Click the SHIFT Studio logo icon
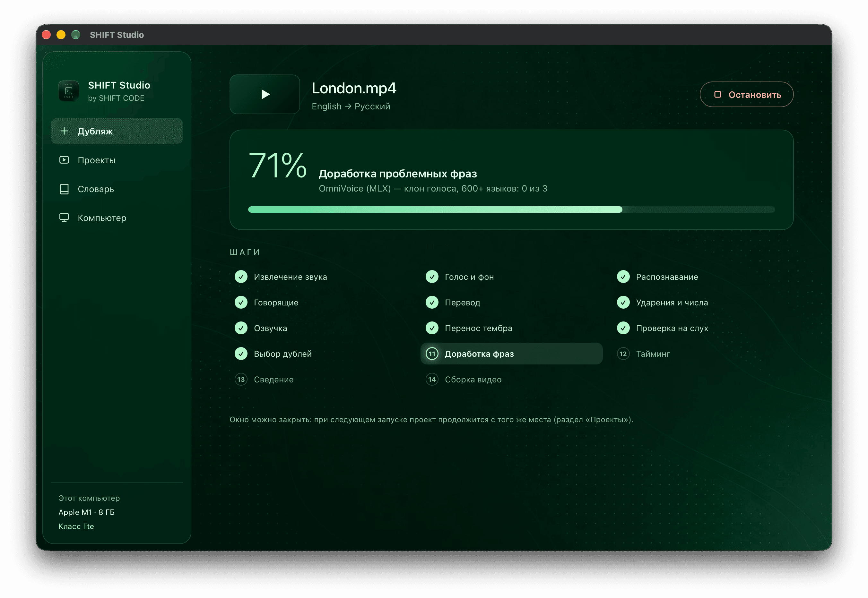 69,91
